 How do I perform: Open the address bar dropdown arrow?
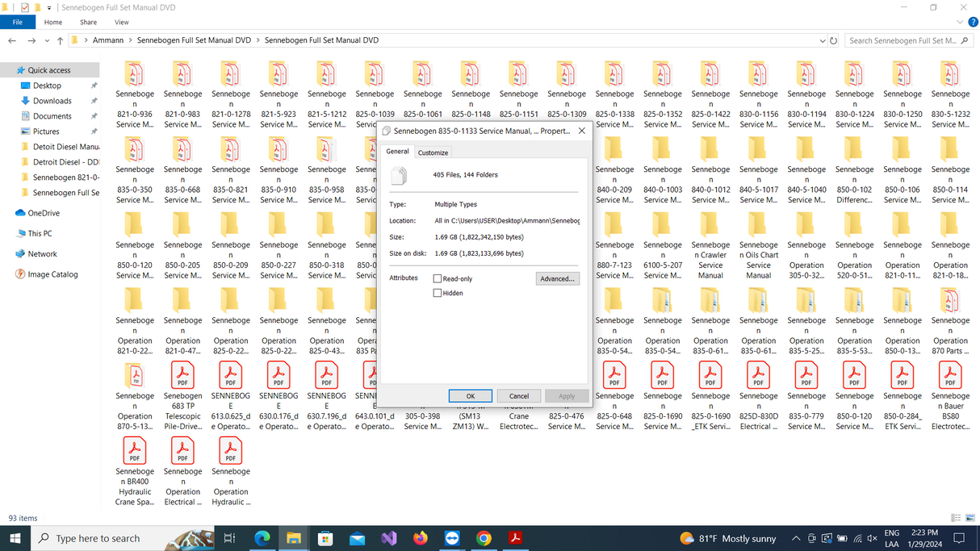click(822, 40)
